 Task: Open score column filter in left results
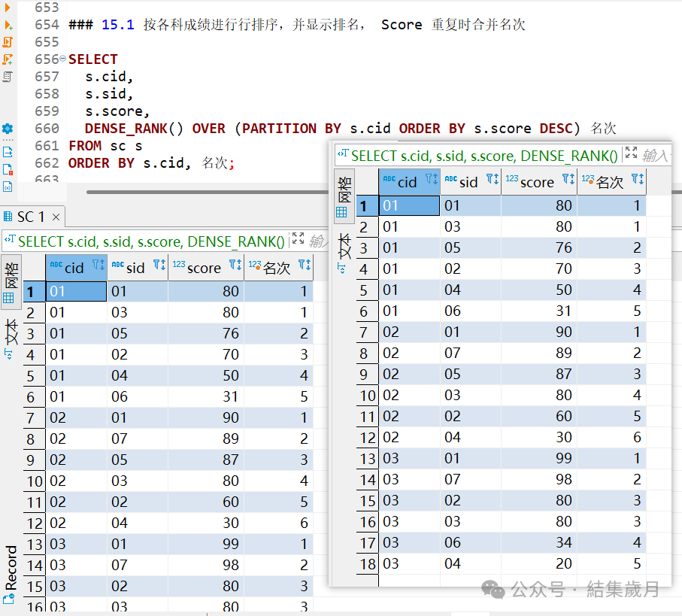pyautogui.click(x=236, y=265)
